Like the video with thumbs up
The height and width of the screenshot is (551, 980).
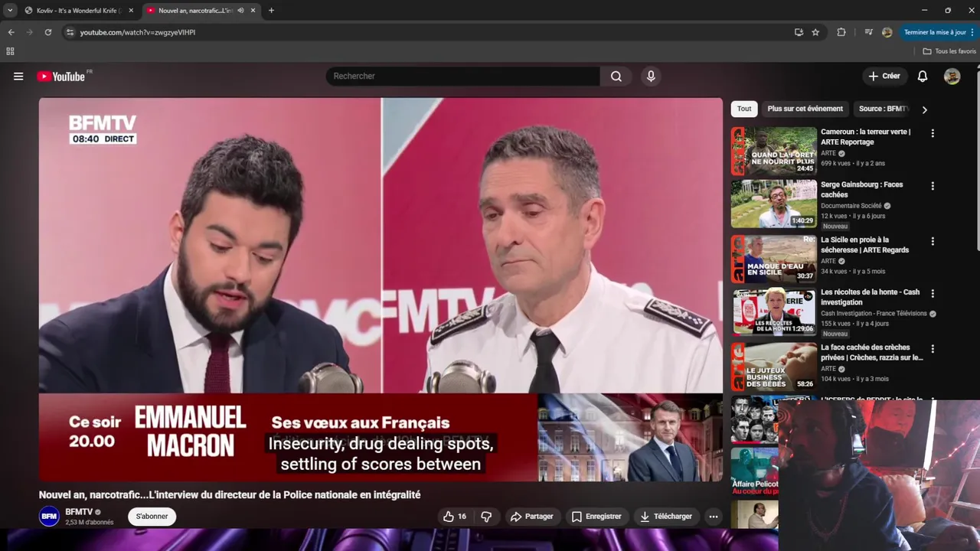click(454, 517)
